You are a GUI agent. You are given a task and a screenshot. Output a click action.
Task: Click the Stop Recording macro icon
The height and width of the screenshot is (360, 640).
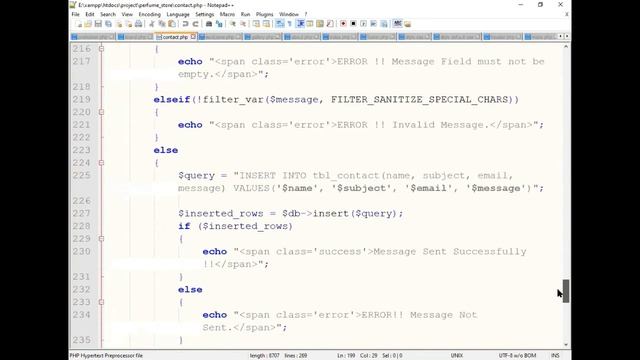[353, 24]
